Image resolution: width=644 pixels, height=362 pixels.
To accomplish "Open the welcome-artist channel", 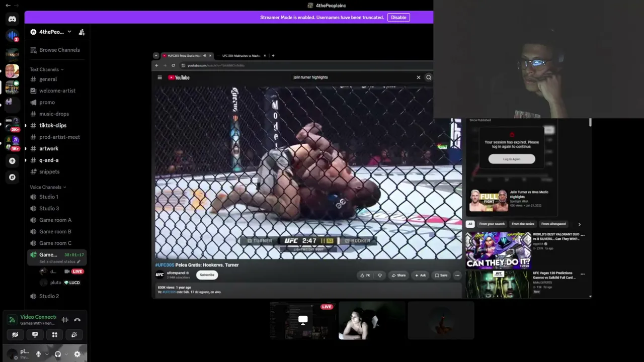I will (57, 90).
